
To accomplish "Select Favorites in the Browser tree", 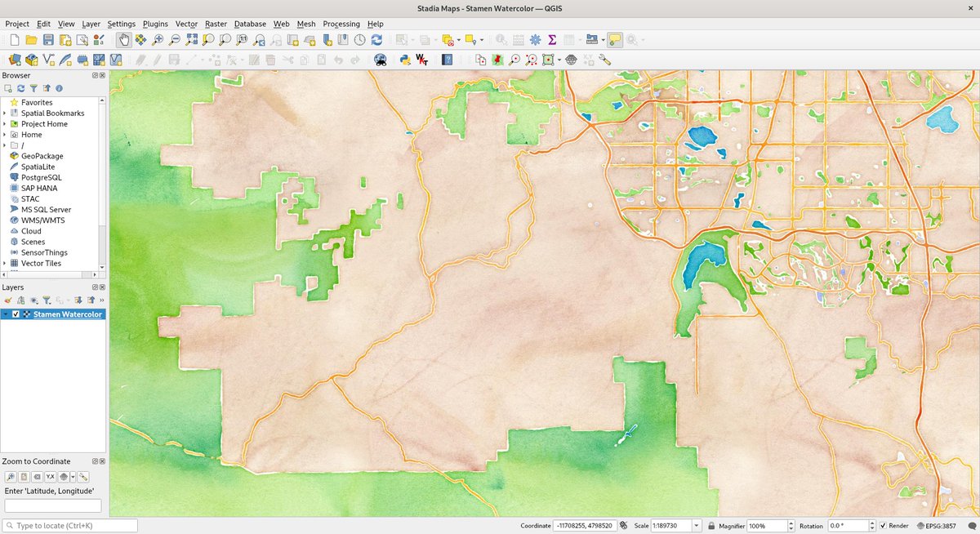I will [37, 102].
